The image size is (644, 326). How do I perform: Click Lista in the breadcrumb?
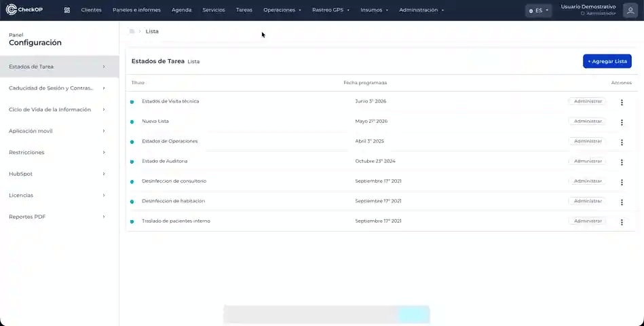[x=152, y=31]
